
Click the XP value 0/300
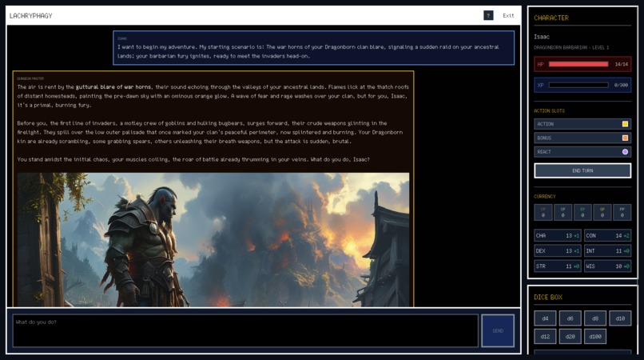[621, 85]
